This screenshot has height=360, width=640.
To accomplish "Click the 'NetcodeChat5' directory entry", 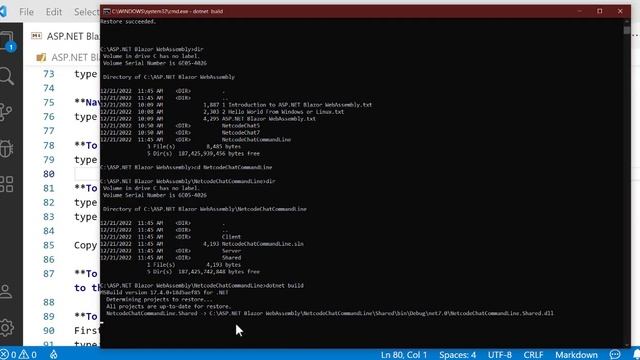I will click(240, 126).
